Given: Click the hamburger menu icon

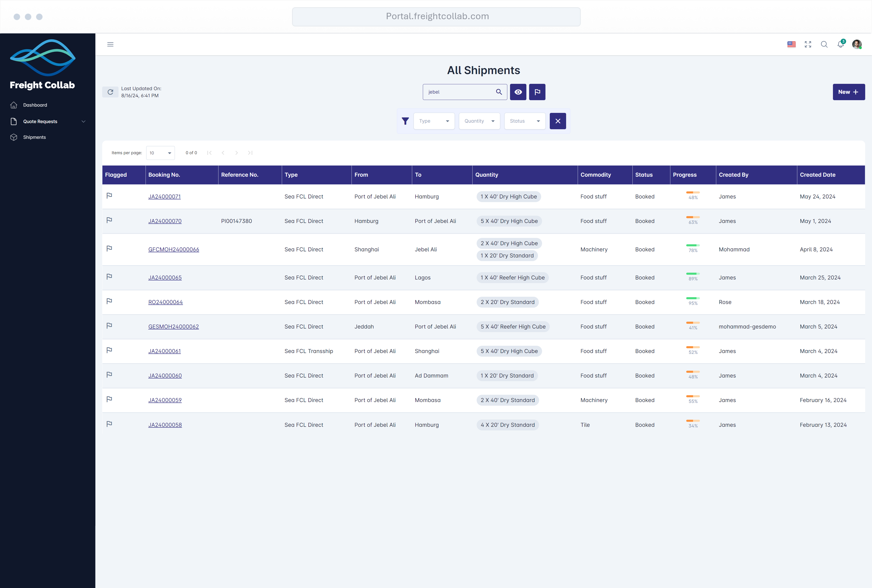Looking at the screenshot, I should click(x=110, y=44).
